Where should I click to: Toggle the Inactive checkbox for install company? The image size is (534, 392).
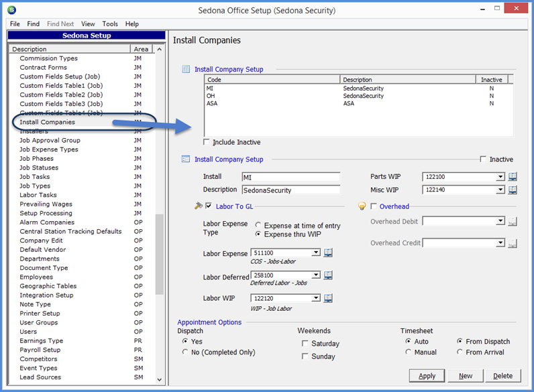point(483,159)
